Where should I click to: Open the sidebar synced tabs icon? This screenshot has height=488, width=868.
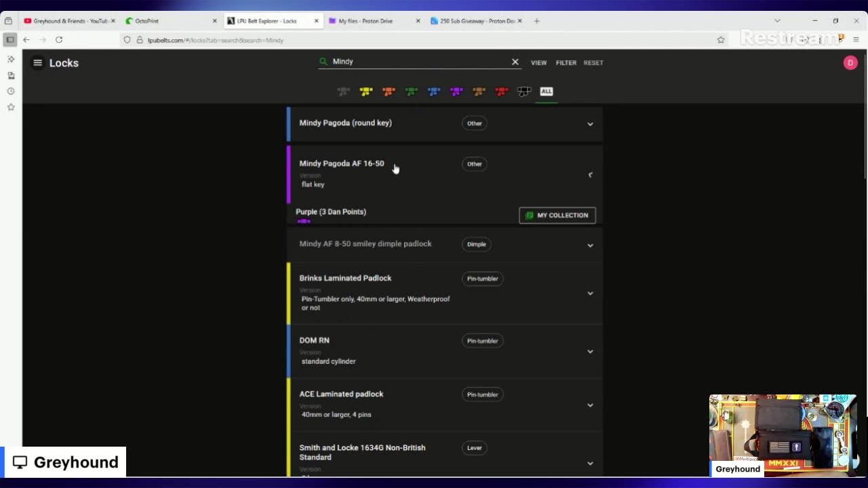(11, 75)
